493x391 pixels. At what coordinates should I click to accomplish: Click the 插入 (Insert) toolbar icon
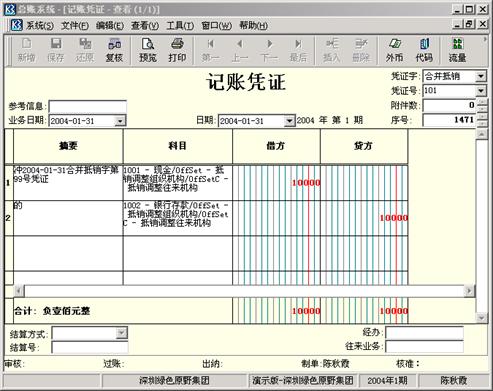332,50
